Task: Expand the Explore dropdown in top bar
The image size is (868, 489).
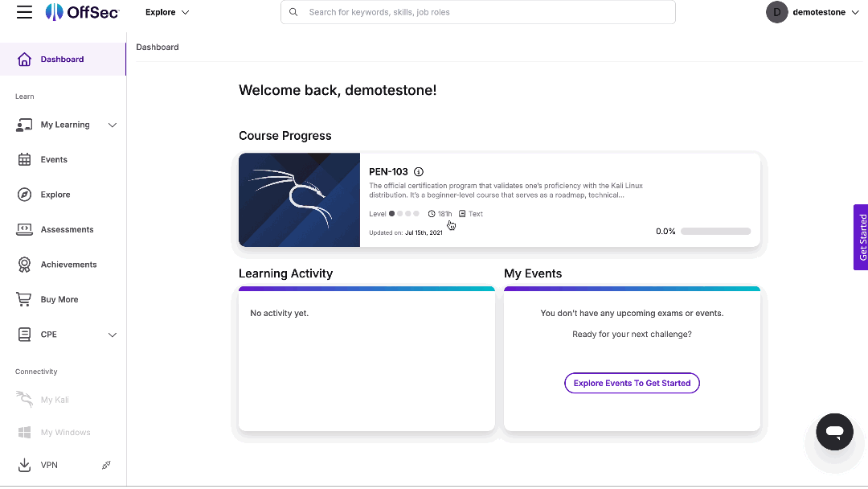Action: 166,12
